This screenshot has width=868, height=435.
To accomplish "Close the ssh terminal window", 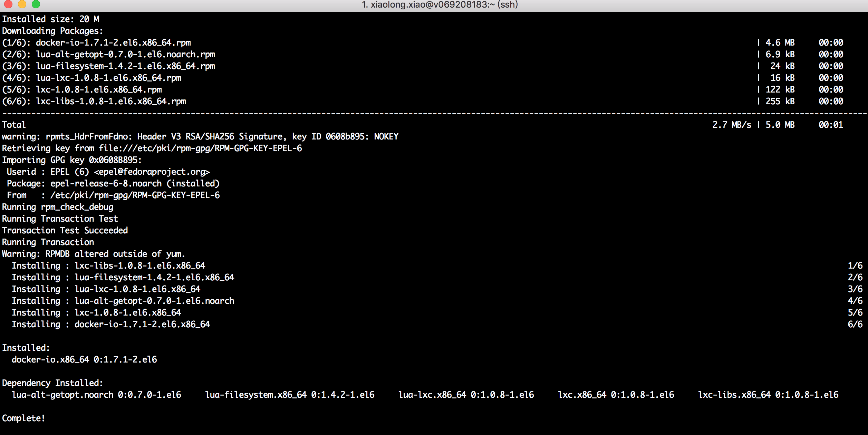I will click(x=8, y=4).
